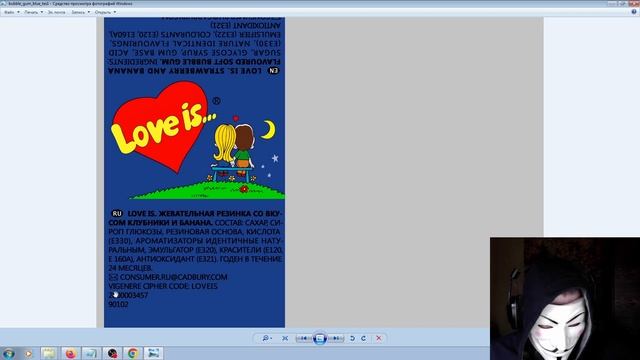
Task: Click 'VIGENERE CIPHER CODE: LOVEIS' text
Action: (x=163, y=286)
